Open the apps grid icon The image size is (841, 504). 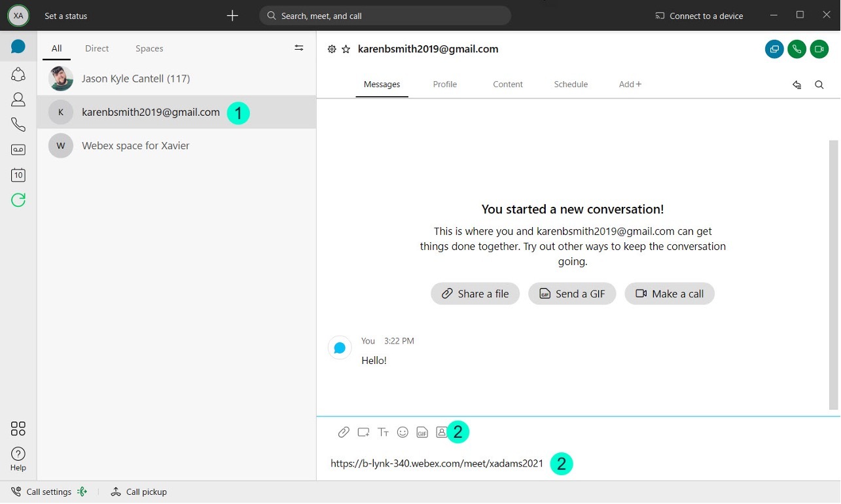(x=18, y=429)
